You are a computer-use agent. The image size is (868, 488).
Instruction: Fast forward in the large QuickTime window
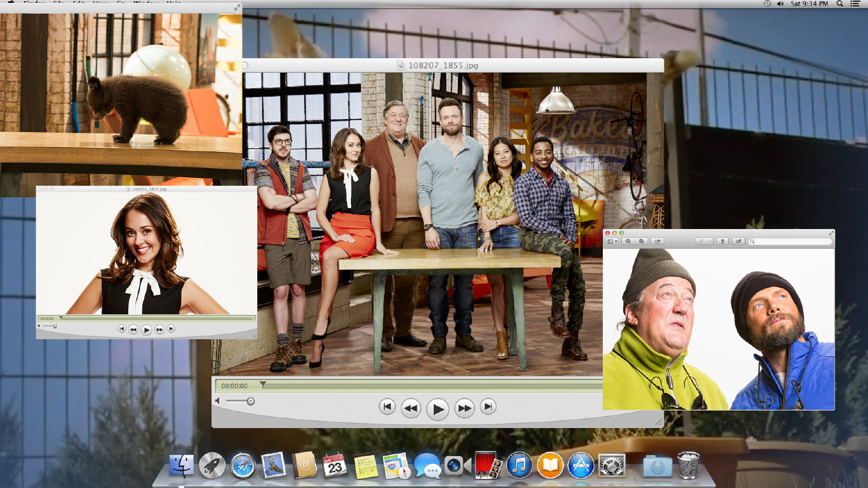click(x=464, y=408)
